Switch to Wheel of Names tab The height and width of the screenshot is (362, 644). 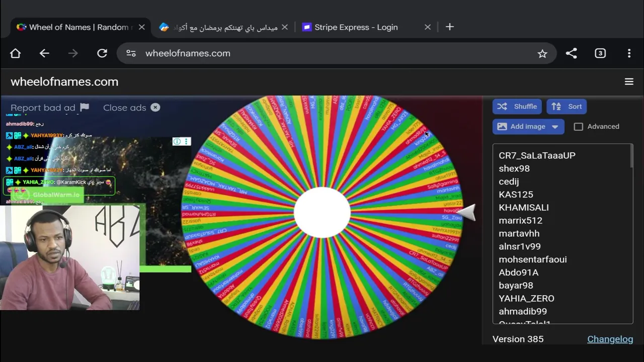pos(80,27)
